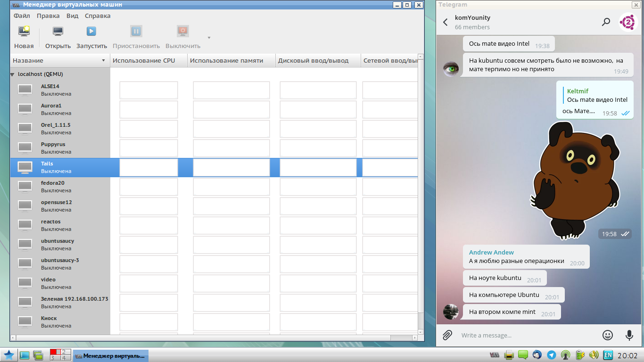Click the Telegram tray icon

(x=551, y=355)
